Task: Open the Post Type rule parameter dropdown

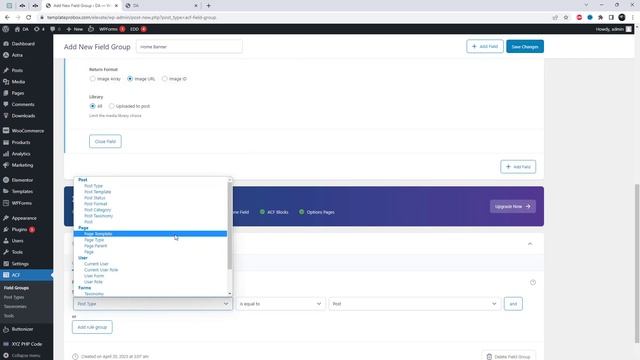Action: coord(153,304)
